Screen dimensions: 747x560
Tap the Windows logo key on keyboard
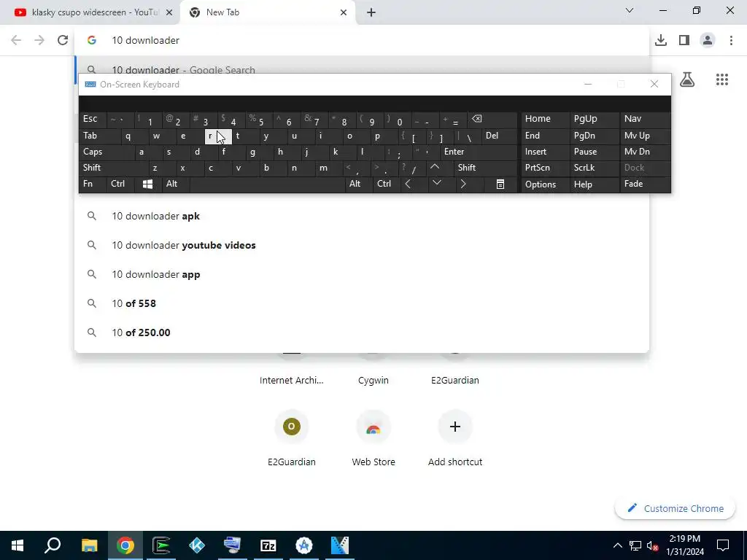click(x=147, y=184)
